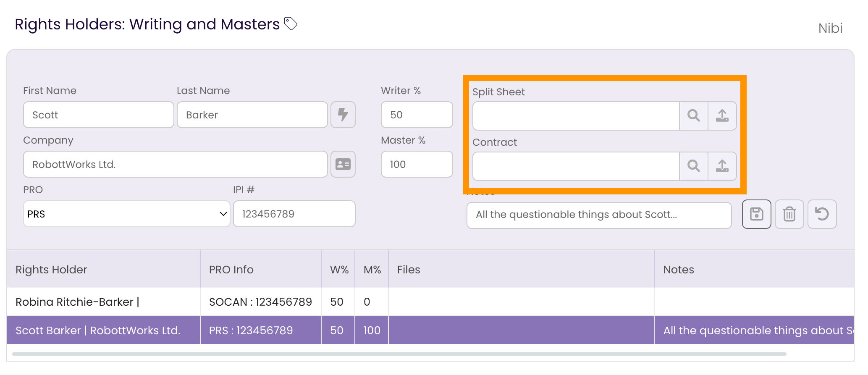
Task: Click the notes cell in Scott Barker row
Action: coord(754,330)
